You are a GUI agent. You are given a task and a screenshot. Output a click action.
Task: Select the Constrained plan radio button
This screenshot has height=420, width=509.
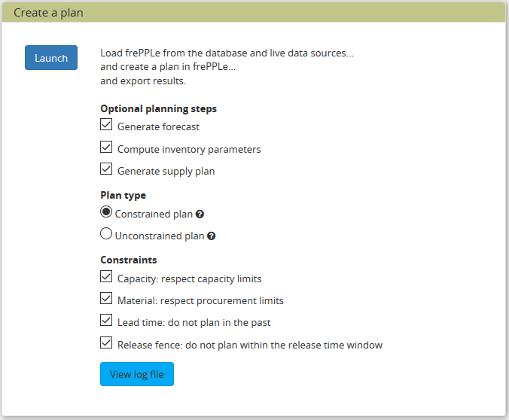tap(106, 213)
